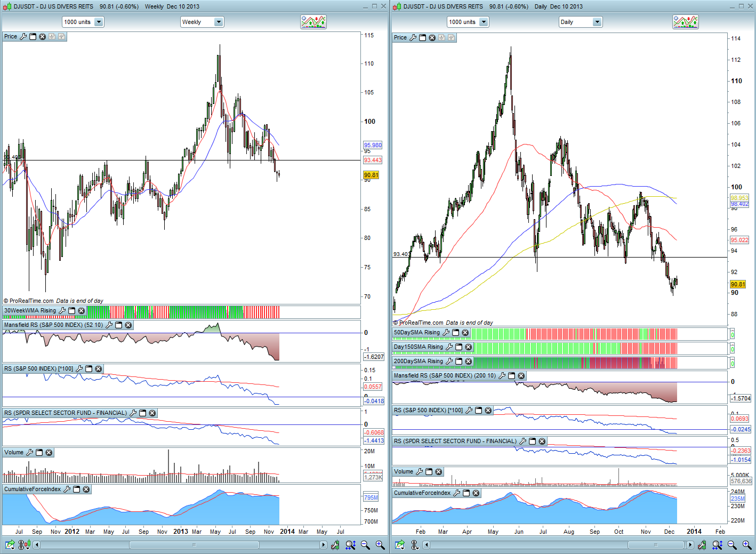Image resolution: width=756 pixels, height=554 pixels.
Task: Click zoom in magnifier on Daily chart
Action: [747, 544]
